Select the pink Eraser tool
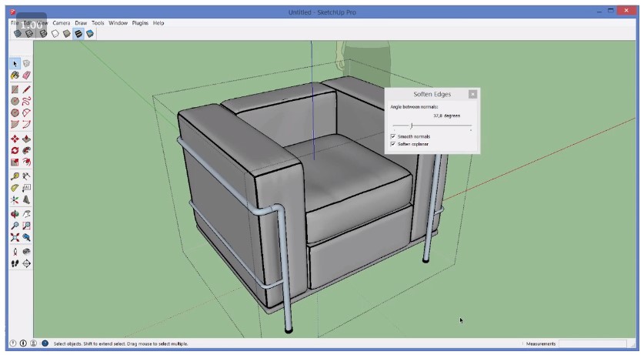The width and height of the screenshot is (644, 355). (27, 75)
